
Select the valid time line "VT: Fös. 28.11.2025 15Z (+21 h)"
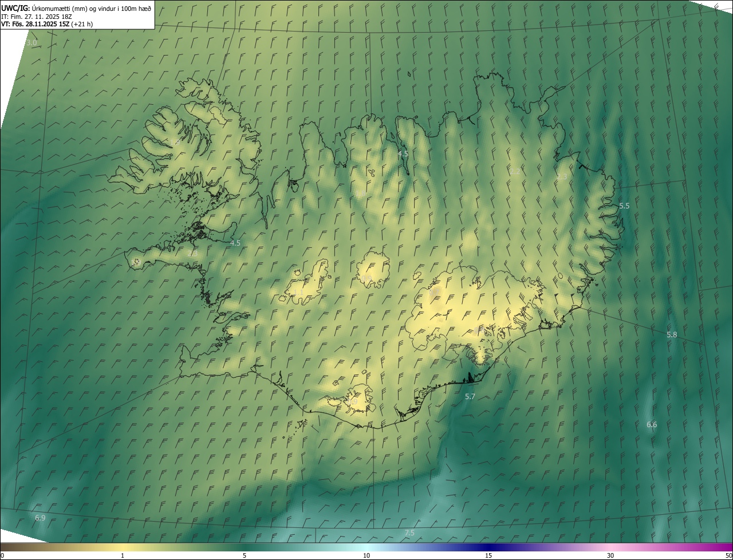47,24
